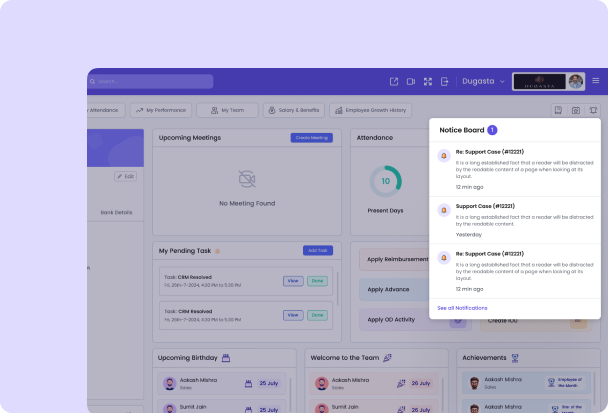Image resolution: width=608 pixels, height=413 pixels.
Task: Toggle the notification bell icon below header
Action: click(593, 111)
